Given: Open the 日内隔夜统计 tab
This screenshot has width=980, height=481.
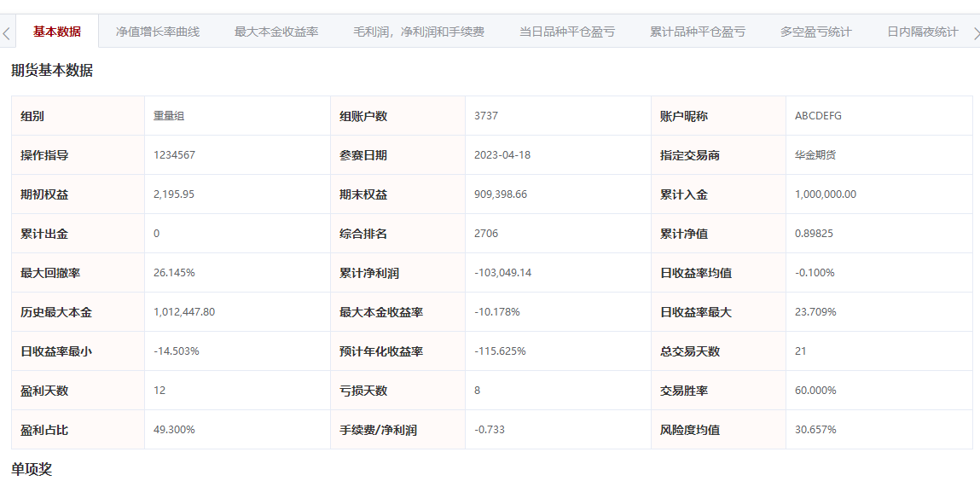Looking at the screenshot, I should pyautogui.click(x=923, y=32).
